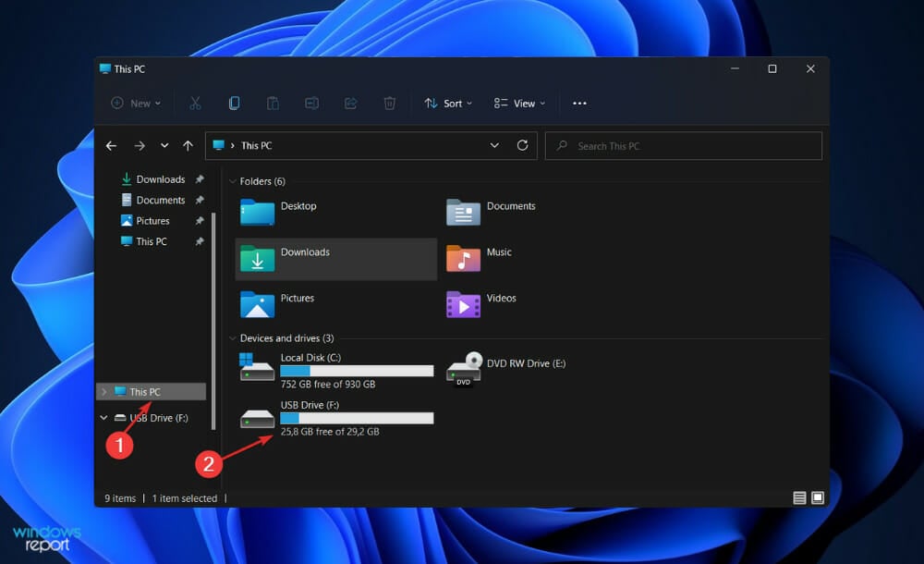Collapse USB Drive (F:) tree node
Image resolution: width=924 pixels, height=564 pixels.
[x=104, y=418]
